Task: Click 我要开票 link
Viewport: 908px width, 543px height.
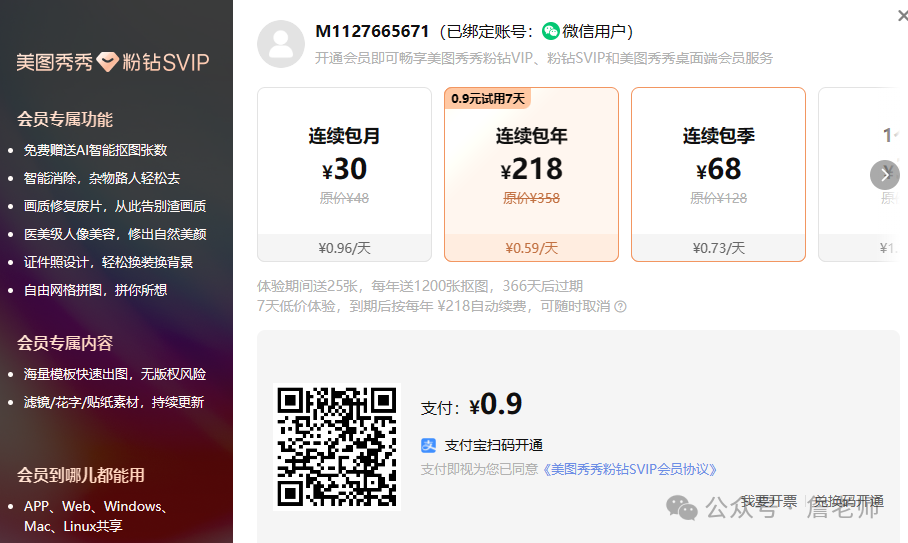Action: point(770,501)
